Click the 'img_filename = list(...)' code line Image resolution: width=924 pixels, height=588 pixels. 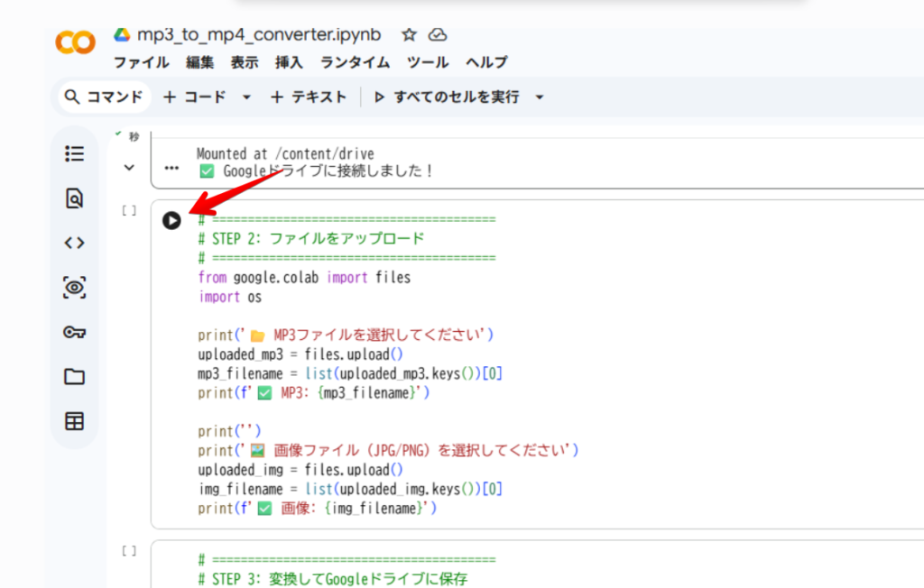coord(350,490)
